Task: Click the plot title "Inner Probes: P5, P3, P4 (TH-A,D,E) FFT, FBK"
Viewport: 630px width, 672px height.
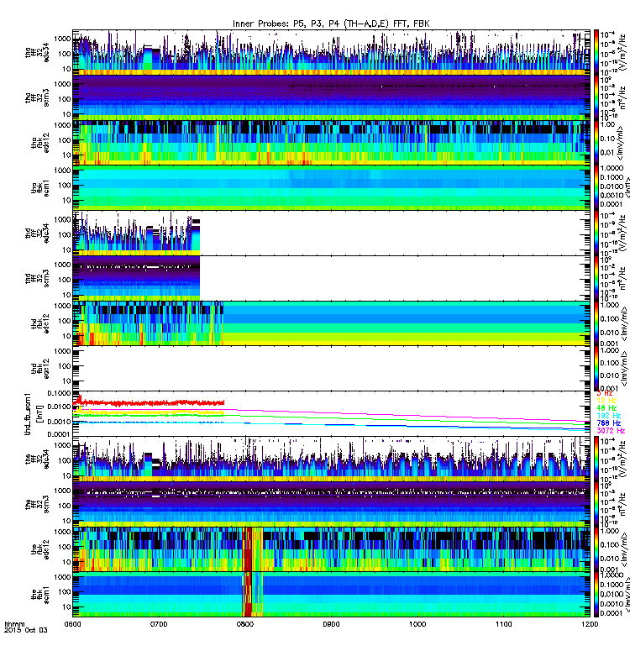Action: (331, 24)
